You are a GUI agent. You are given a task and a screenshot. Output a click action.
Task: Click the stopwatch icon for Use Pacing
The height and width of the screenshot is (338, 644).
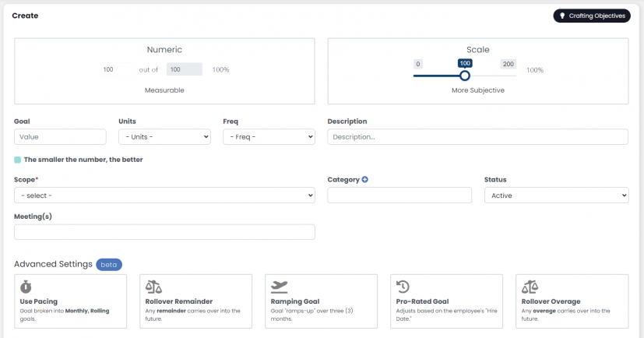26,287
